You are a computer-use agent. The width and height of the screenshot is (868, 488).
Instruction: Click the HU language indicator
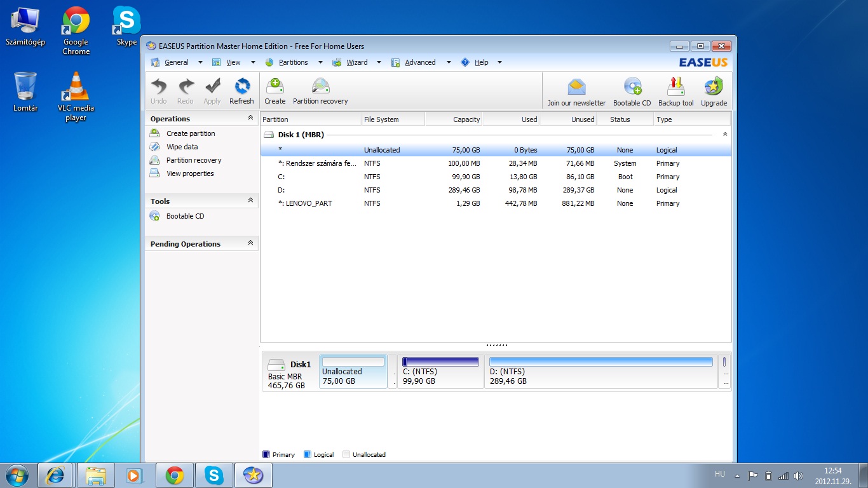pos(719,473)
